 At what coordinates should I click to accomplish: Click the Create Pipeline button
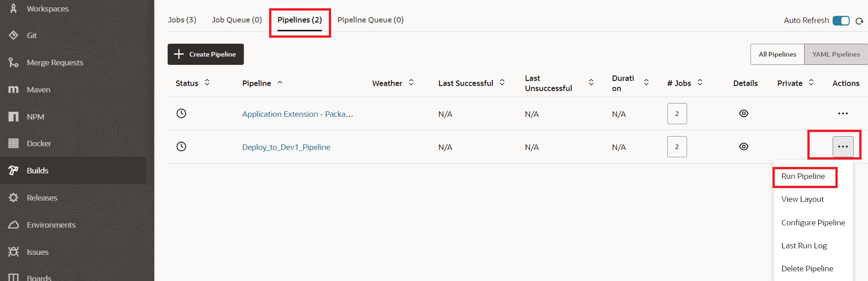click(205, 54)
